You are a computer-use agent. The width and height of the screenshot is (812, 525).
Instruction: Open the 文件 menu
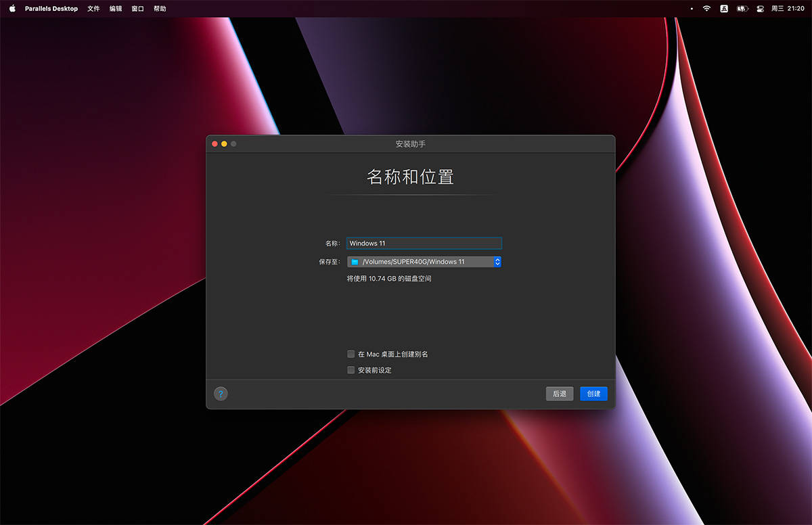93,9
